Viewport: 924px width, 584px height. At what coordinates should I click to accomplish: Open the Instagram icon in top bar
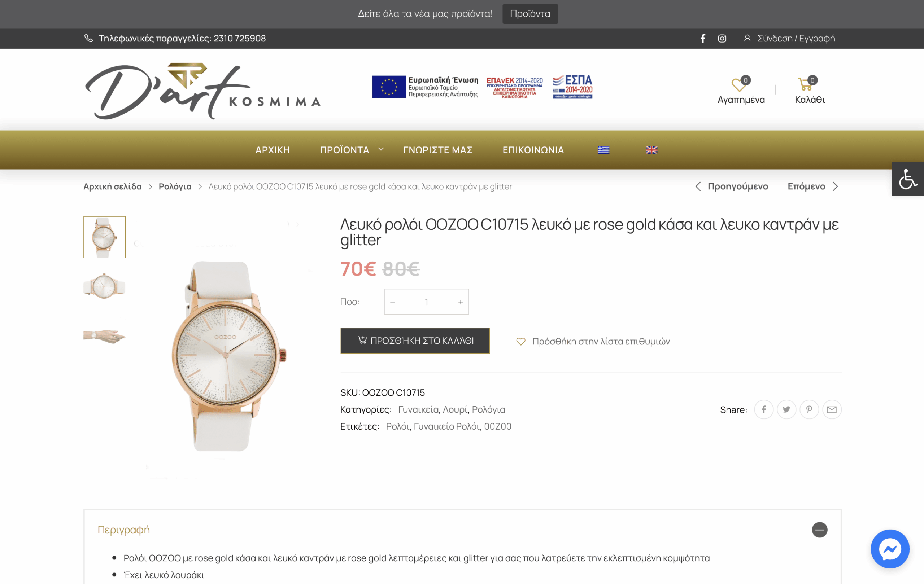click(x=722, y=38)
